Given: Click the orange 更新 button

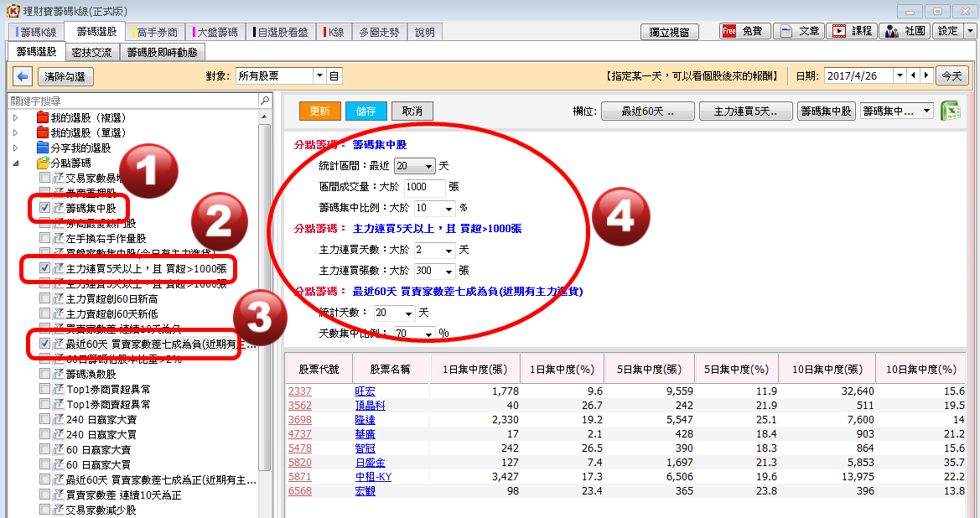Looking at the screenshot, I should click(319, 111).
